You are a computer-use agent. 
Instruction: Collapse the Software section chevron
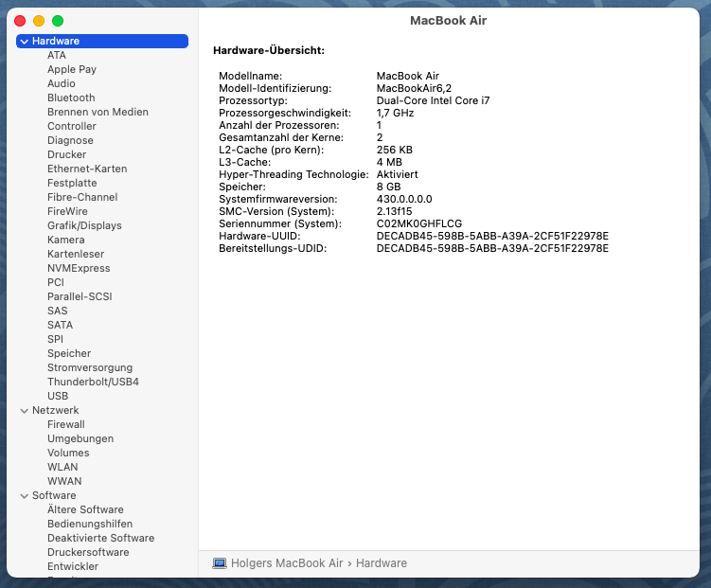point(25,496)
